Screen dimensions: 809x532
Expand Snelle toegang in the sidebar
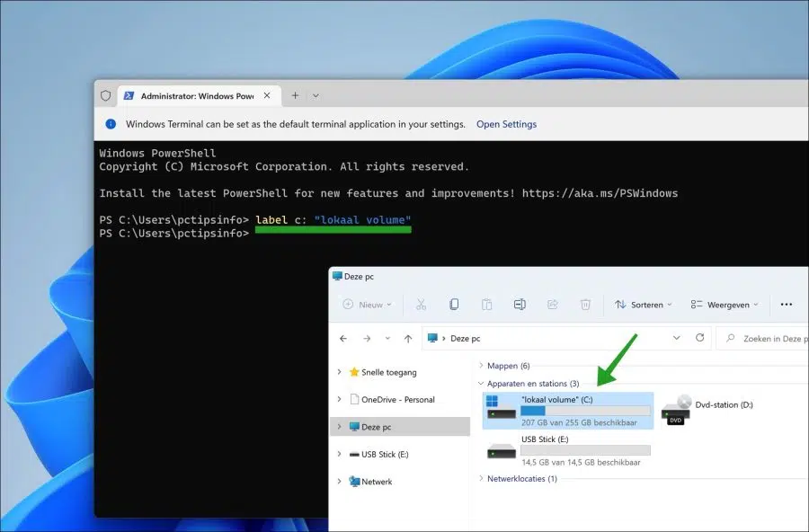pyautogui.click(x=339, y=372)
